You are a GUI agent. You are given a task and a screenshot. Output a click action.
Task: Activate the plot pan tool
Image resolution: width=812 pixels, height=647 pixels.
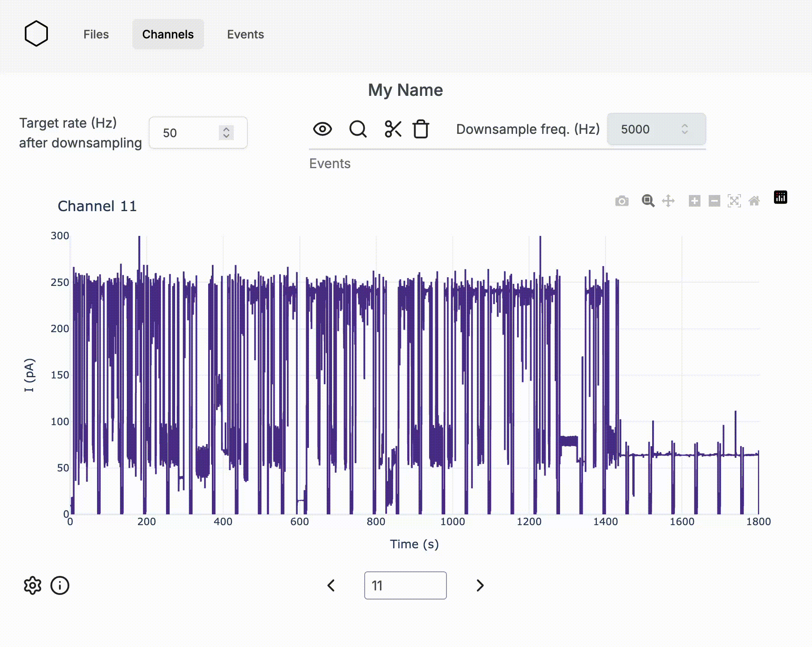(668, 201)
